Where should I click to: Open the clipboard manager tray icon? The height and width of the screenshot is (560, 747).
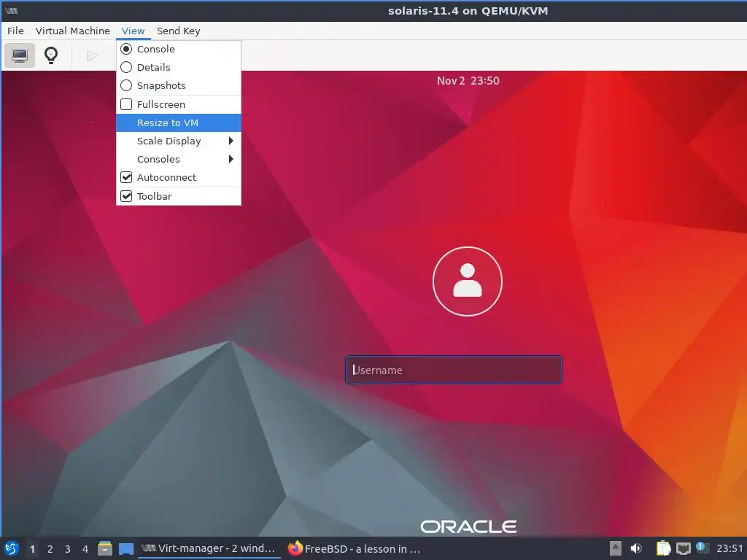click(663, 548)
